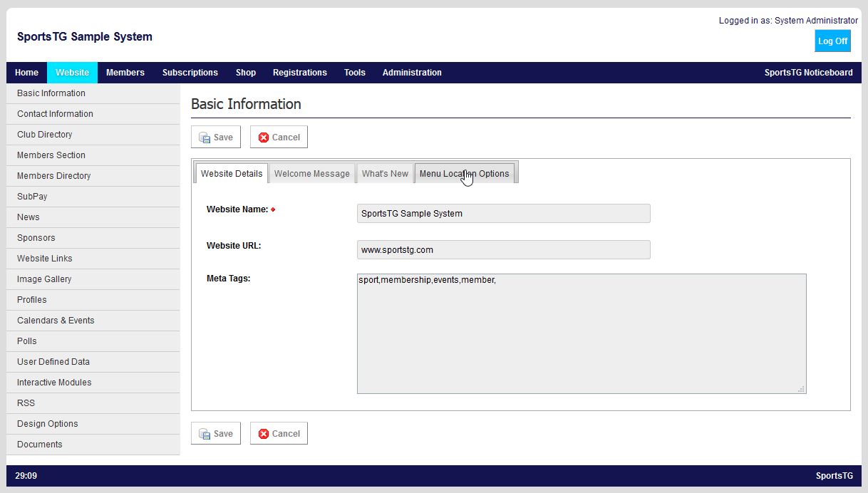
Task: Click the SportsTG Sample System header title
Action: [84, 37]
